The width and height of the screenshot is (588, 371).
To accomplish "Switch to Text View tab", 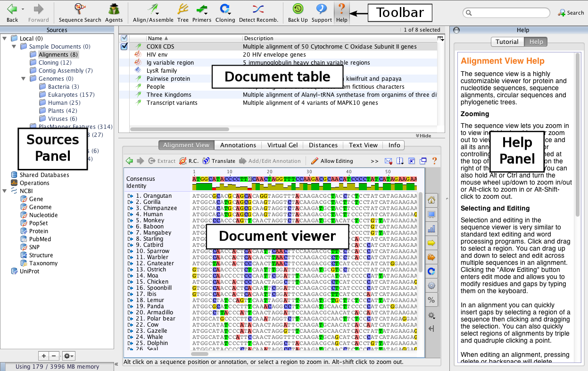I will click(x=363, y=145).
